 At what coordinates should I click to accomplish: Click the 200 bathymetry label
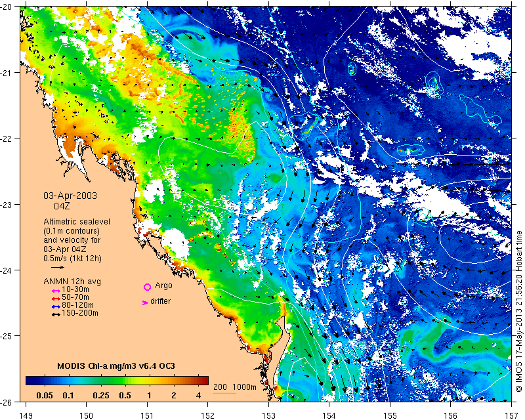click(220, 387)
